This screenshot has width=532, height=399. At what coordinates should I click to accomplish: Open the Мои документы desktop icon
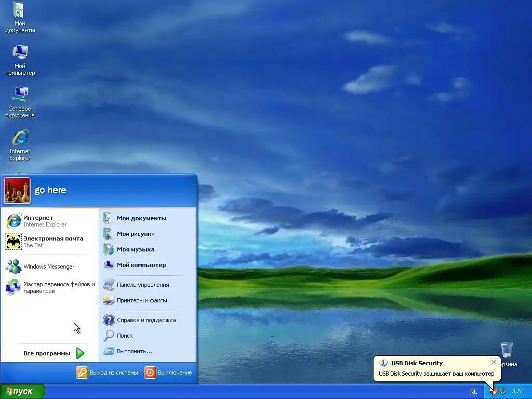[x=20, y=18]
